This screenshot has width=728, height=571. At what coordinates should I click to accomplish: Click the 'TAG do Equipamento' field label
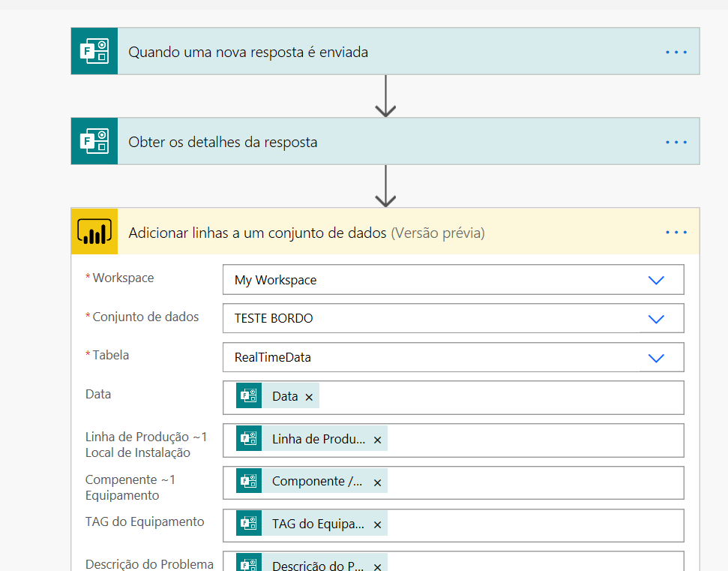coord(145,521)
